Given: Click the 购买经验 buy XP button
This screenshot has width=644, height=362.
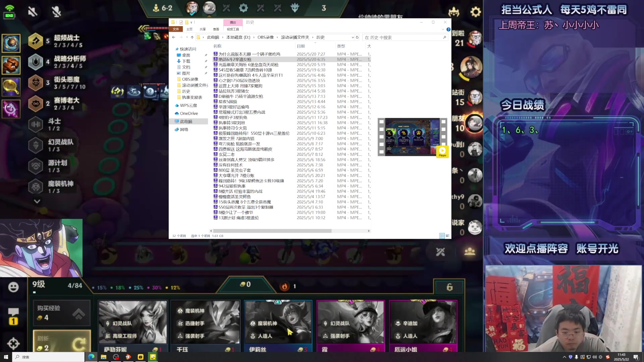Looking at the screenshot, I should pyautogui.click(x=62, y=313).
